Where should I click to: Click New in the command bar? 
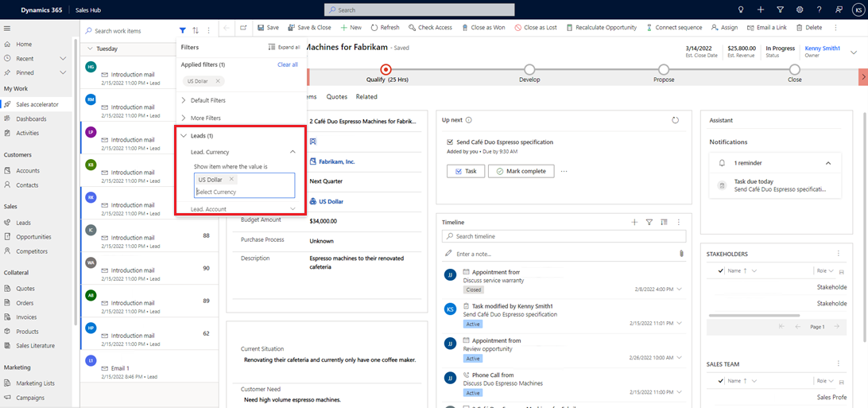(351, 28)
